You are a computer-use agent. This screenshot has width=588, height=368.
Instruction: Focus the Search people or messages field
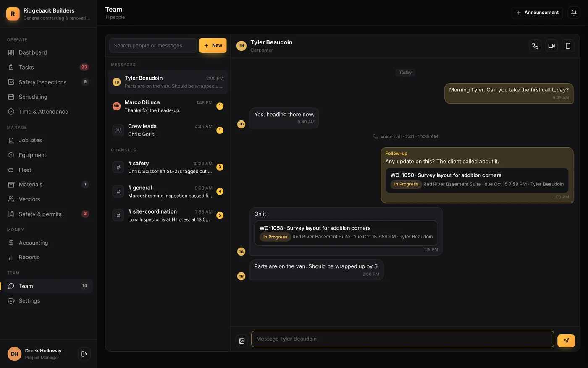click(153, 45)
